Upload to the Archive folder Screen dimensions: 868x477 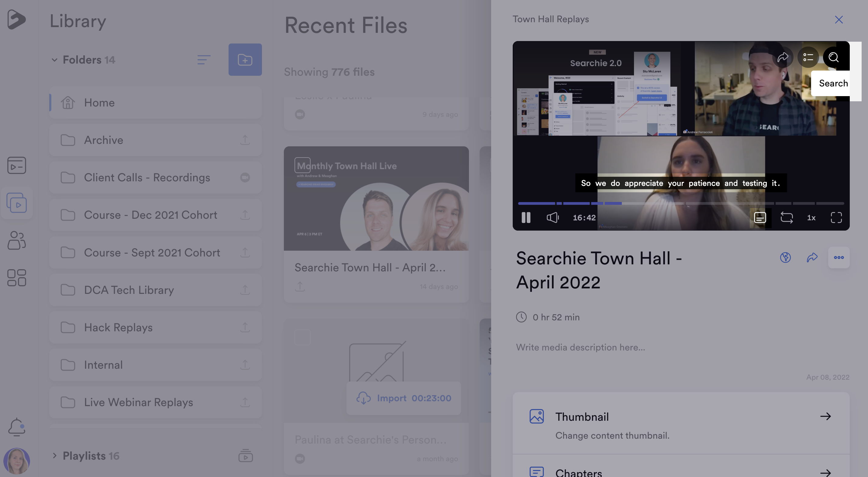[245, 140]
